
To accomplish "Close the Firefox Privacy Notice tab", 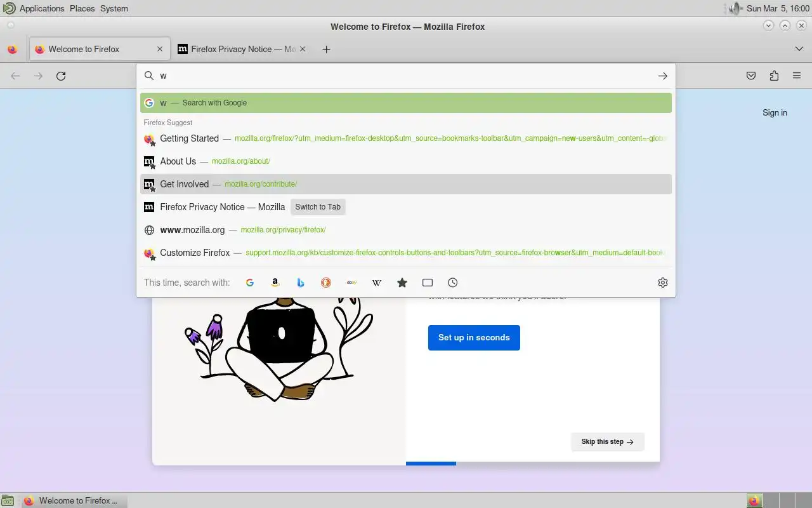I will point(303,49).
